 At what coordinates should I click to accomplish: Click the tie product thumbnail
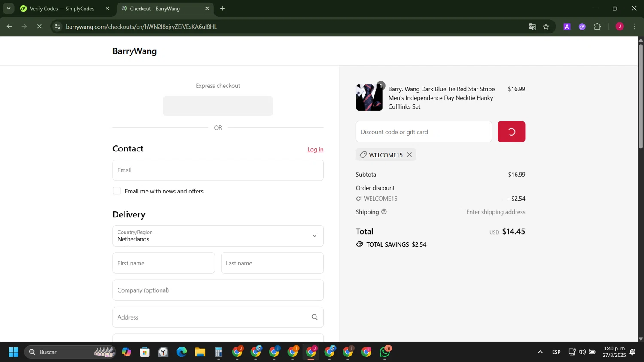(369, 97)
